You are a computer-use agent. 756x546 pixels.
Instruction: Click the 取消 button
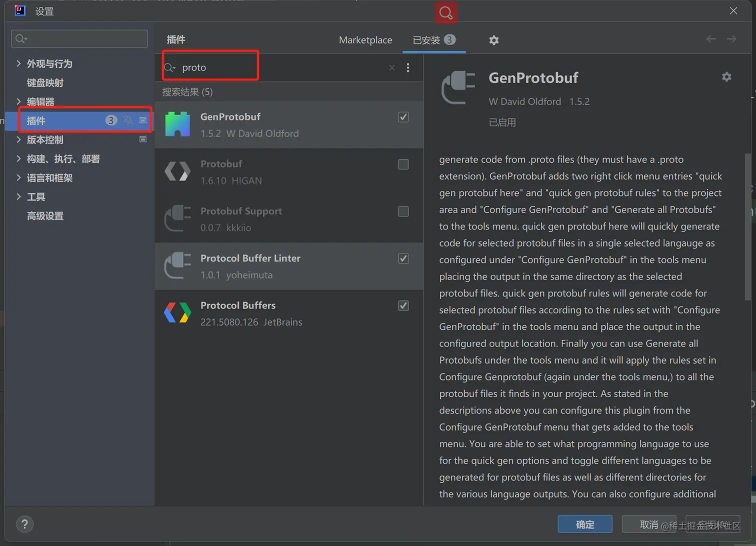pos(649,524)
